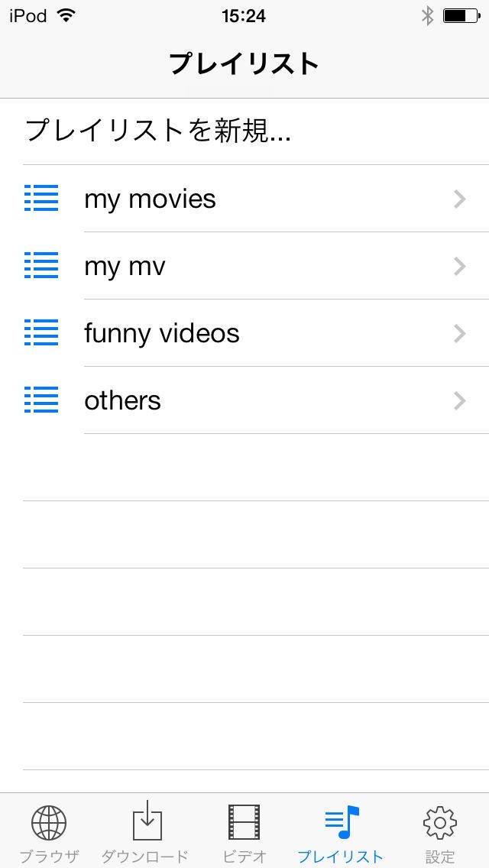This screenshot has height=868, width=489.
Task: Tap the 15:24 clock in status bar
Action: pos(244,15)
